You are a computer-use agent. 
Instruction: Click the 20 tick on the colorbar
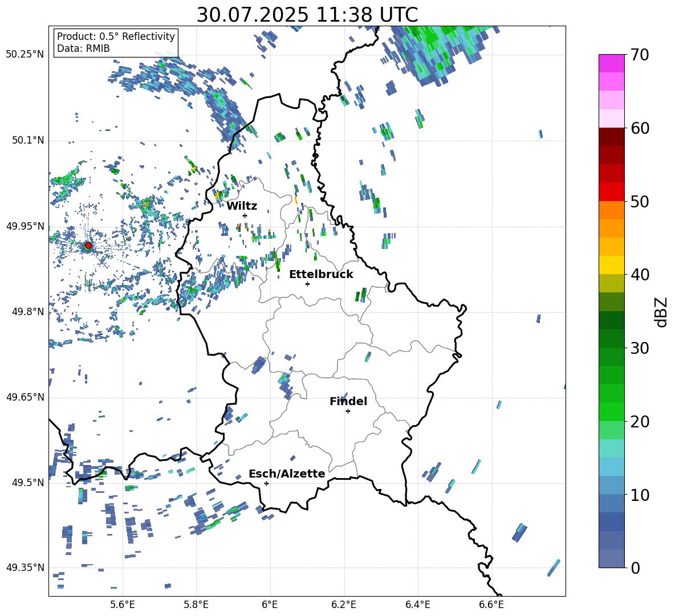click(639, 422)
